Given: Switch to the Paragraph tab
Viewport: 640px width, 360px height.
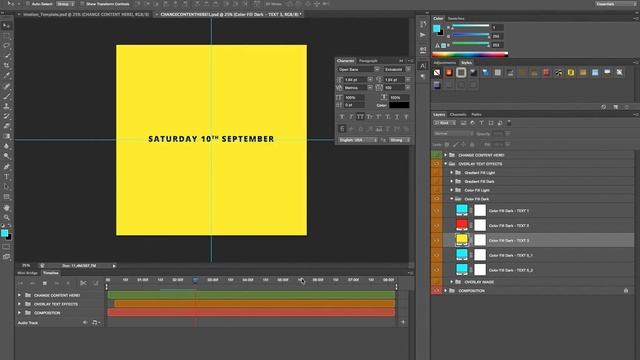Looking at the screenshot, I should click(x=368, y=61).
